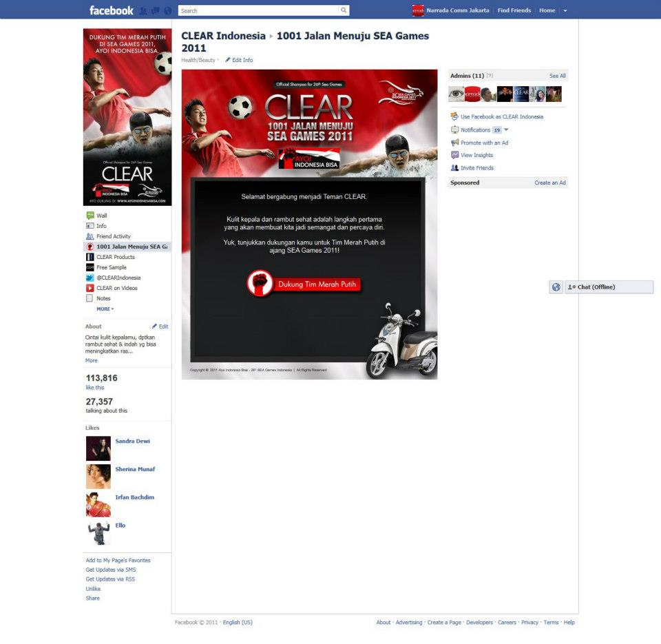Image resolution: width=661 pixels, height=644 pixels.
Task: Open the Help footer link
Action: click(569, 622)
